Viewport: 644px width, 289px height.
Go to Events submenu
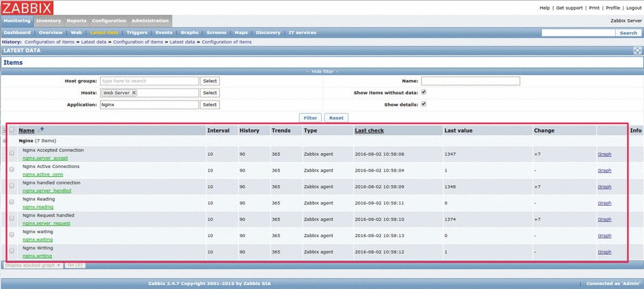(164, 33)
